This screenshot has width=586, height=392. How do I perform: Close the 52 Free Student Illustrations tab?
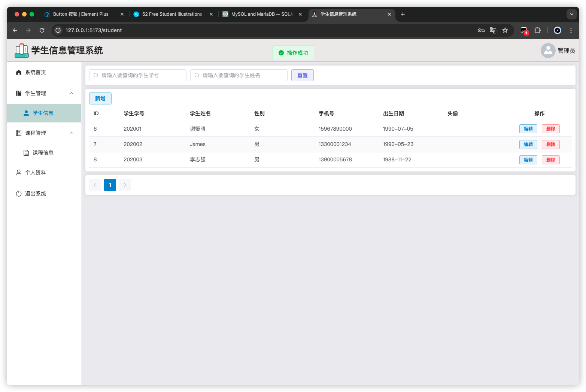coord(211,14)
